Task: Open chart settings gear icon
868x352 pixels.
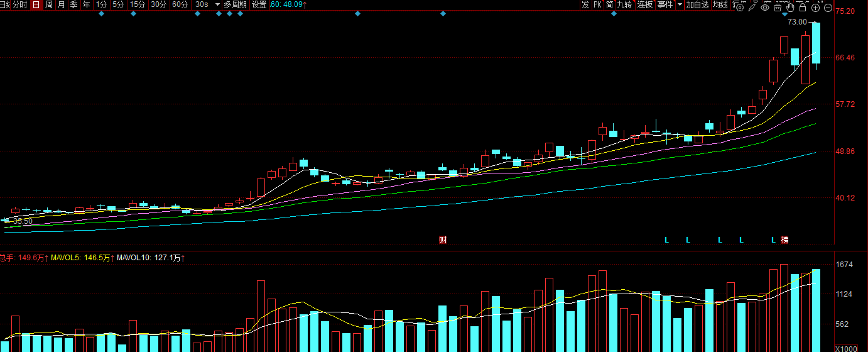Action: coord(740,8)
